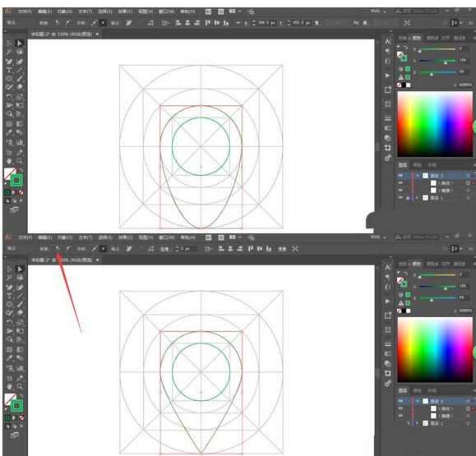
Task: Select the Zoom tool in the upper window
Action: click(x=20, y=161)
